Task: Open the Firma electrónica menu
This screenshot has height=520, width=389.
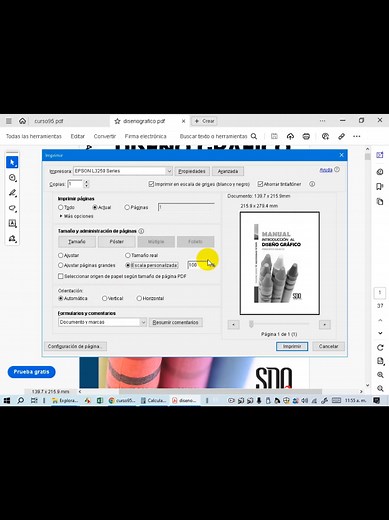Action: pyautogui.click(x=145, y=136)
